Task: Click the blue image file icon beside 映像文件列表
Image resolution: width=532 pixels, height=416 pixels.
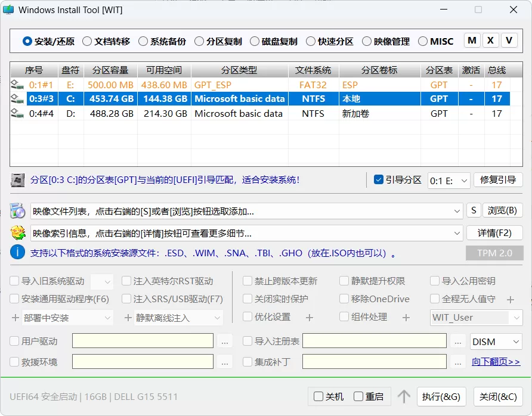Action: click(17, 210)
